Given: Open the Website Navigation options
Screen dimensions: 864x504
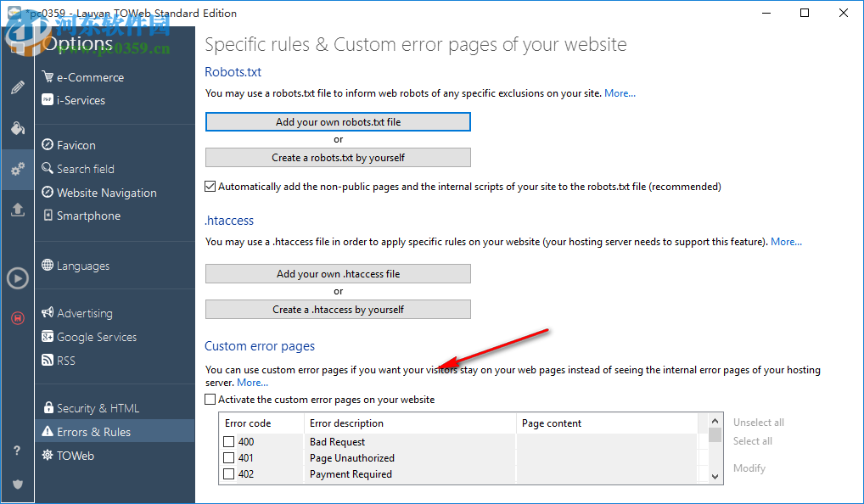Looking at the screenshot, I should [x=106, y=193].
